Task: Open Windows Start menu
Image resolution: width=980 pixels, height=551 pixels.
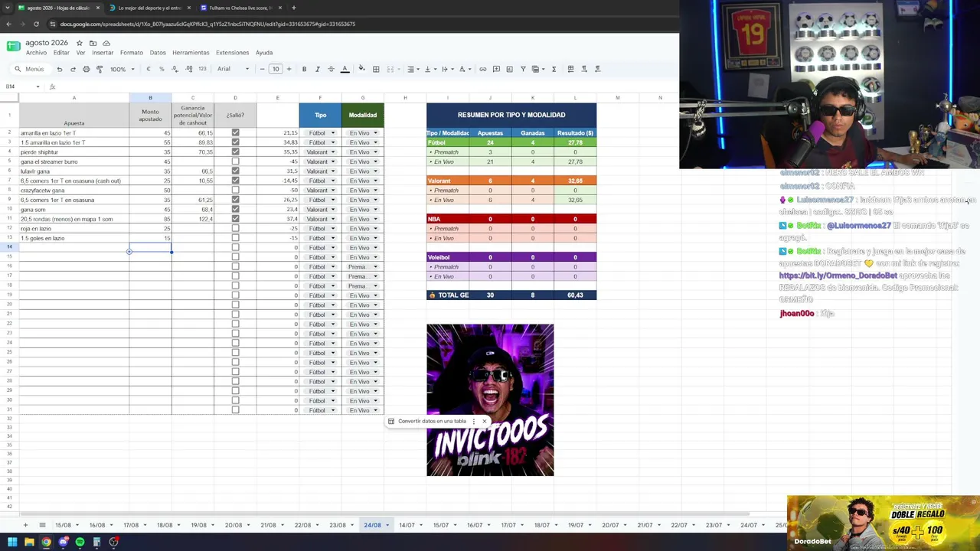Action: point(12,542)
